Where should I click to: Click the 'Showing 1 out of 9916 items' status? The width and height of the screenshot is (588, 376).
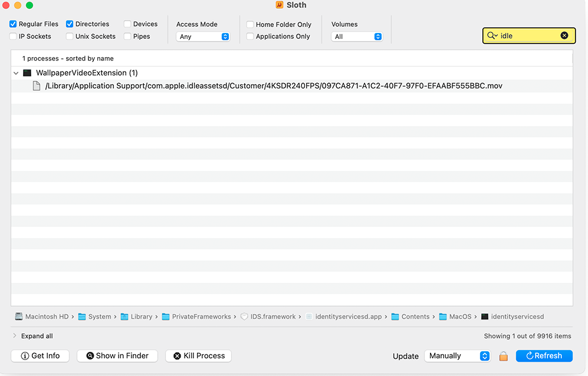[x=527, y=336]
